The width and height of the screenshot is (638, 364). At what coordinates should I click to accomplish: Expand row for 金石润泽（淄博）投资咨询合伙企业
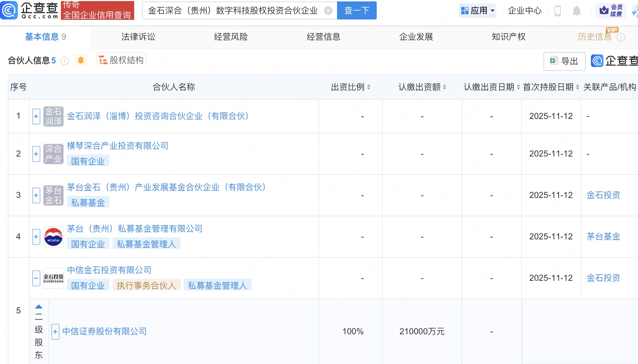click(x=36, y=116)
